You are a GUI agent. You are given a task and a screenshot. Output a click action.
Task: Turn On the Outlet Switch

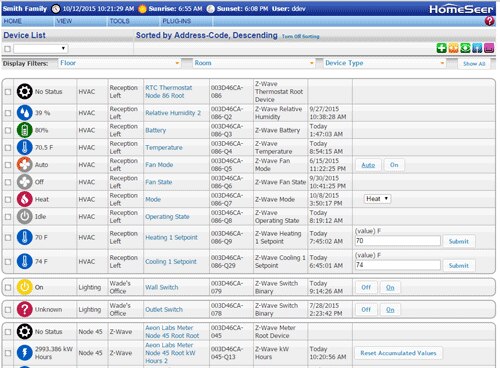pyautogui.click(x=390, y=310)
